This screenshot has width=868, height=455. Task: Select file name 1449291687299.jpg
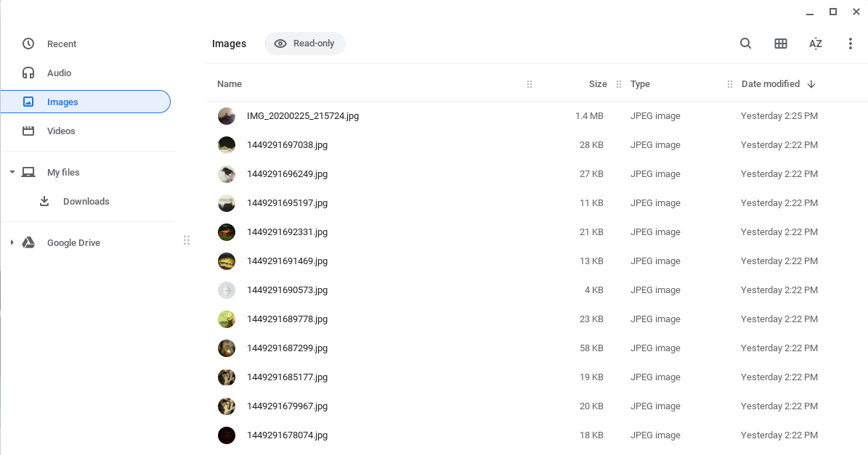[288, 348]
